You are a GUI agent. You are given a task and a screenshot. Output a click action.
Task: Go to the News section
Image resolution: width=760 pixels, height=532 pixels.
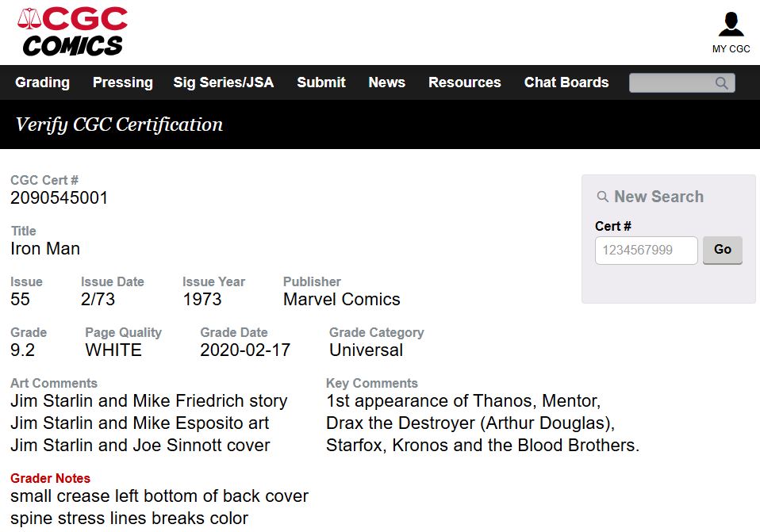pyautogui.click(x=387, y=82)
